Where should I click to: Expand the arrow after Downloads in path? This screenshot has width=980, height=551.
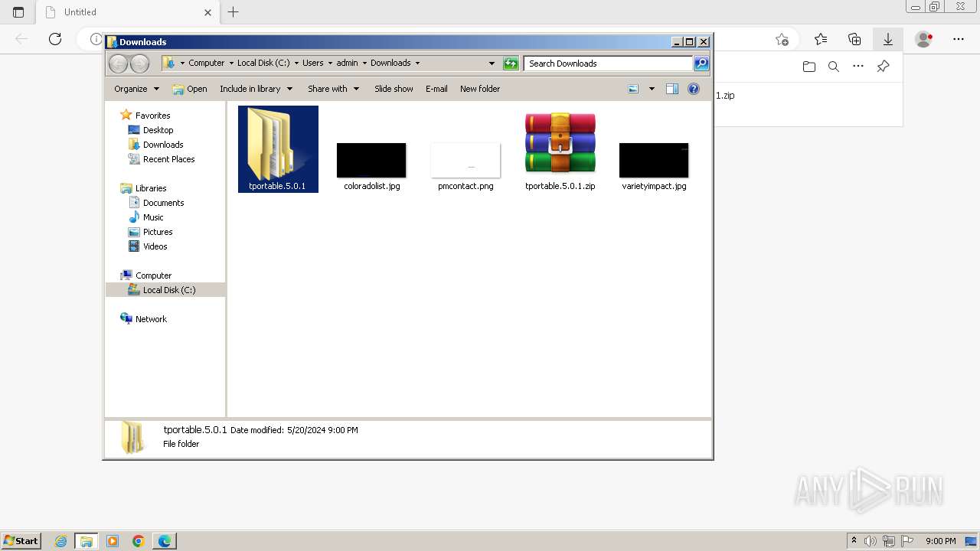click(417, 64)
